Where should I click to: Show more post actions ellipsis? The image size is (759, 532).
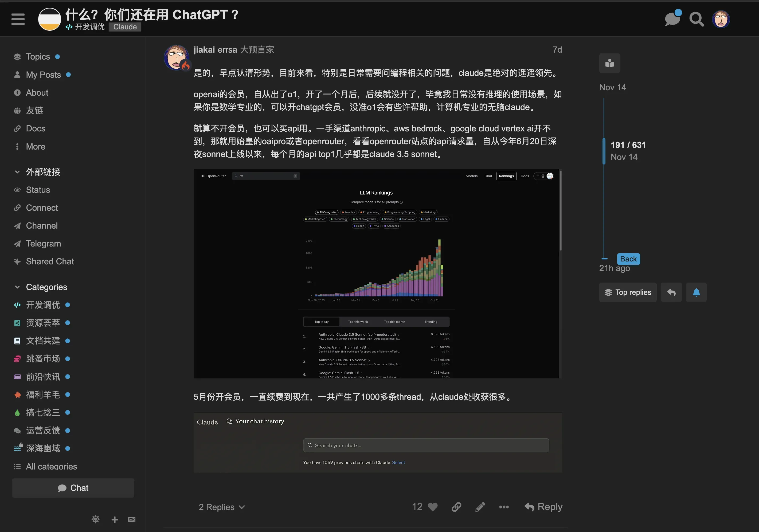click(504, 507)
